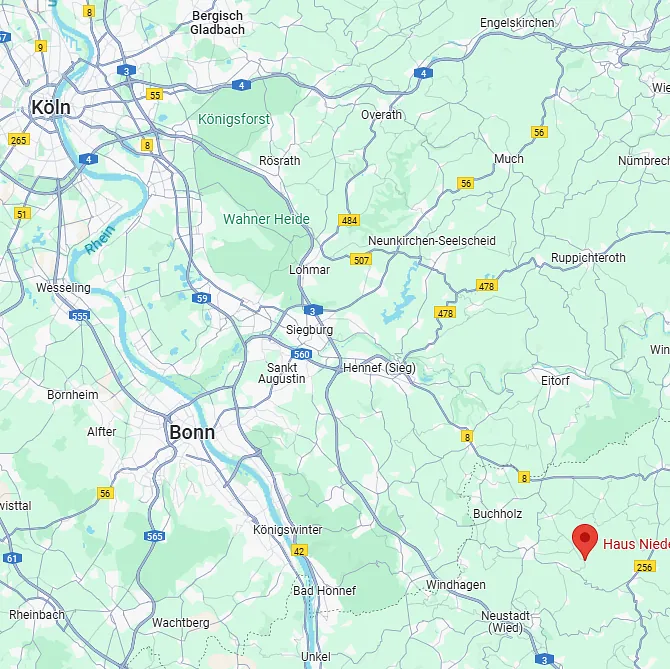Click the Siegburg town label
Viewport: 670px width, 669px height.
click(309, 330)
